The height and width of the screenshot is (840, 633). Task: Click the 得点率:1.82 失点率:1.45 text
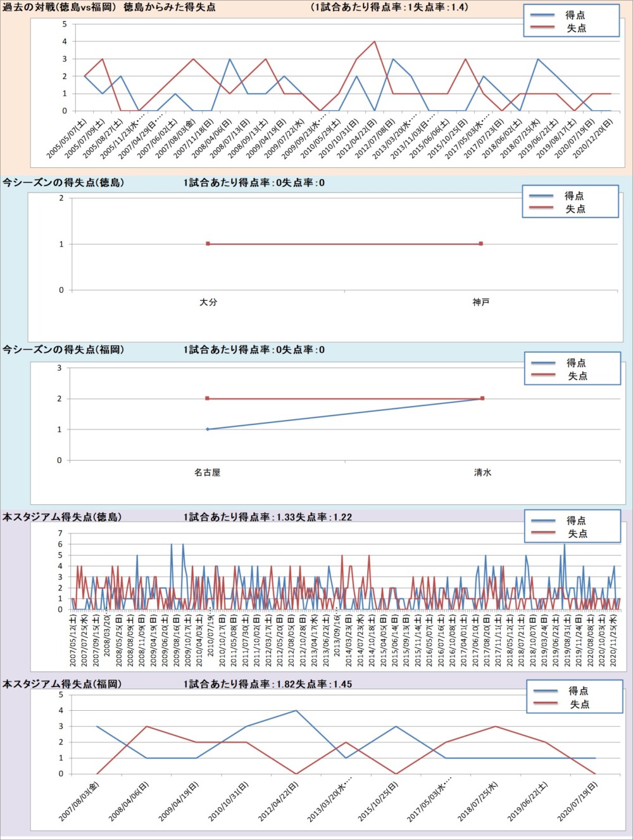coord(268,684)
